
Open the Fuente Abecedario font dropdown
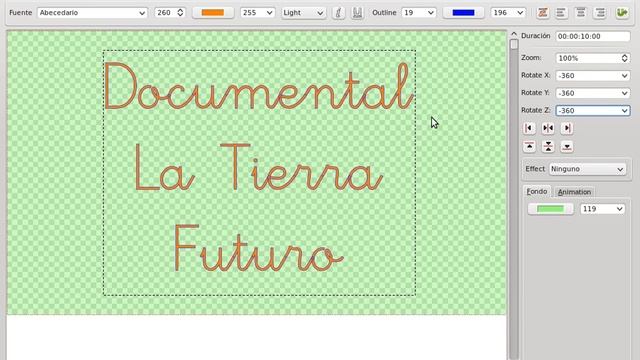click(x=92, y=13)
